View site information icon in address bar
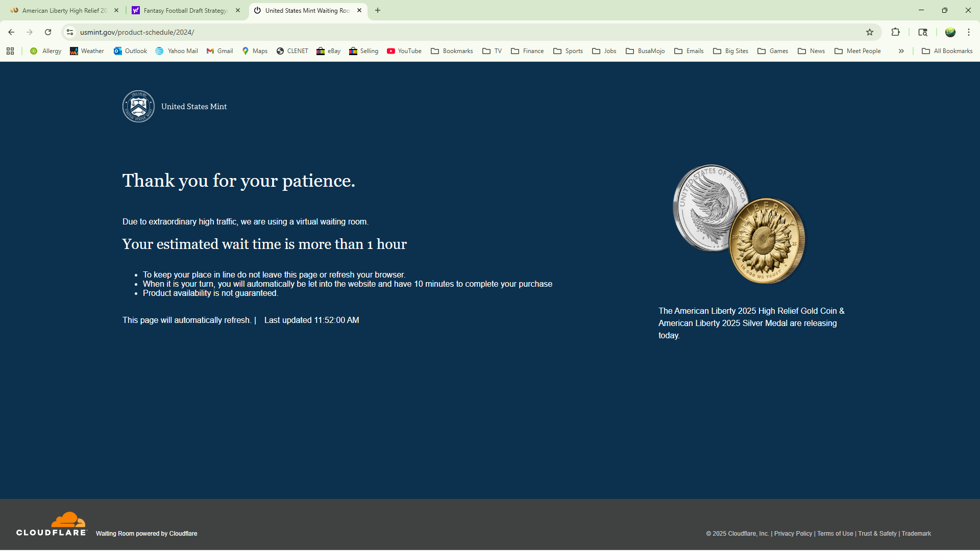 [x=70, y=32]
